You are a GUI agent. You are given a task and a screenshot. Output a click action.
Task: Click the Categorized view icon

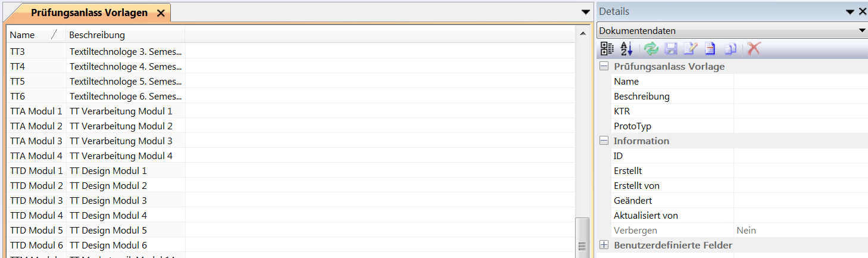click(x=607, y=49)
